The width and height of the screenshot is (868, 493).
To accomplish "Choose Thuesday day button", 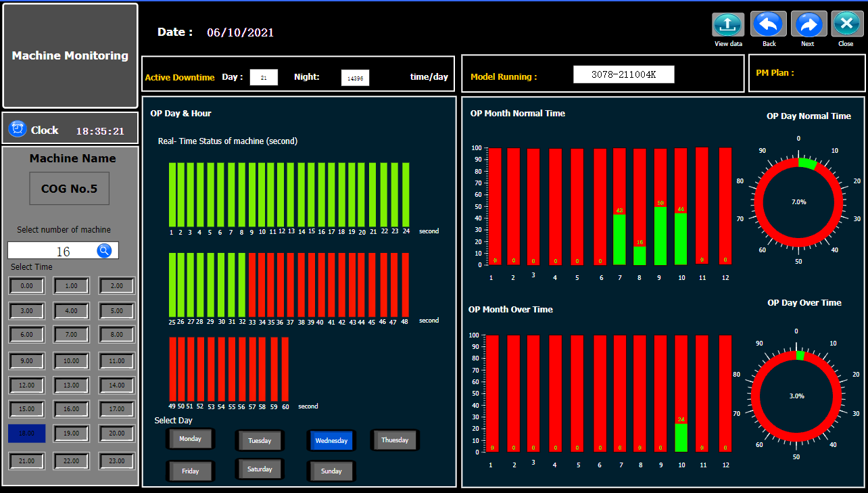I will (395, 440).
